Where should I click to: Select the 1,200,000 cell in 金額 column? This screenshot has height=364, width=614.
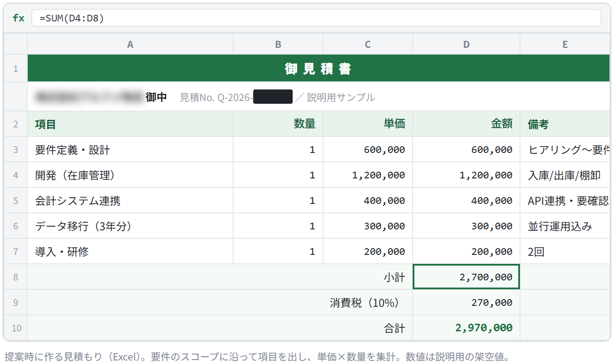pyautogui.click(x=466, y=175)
